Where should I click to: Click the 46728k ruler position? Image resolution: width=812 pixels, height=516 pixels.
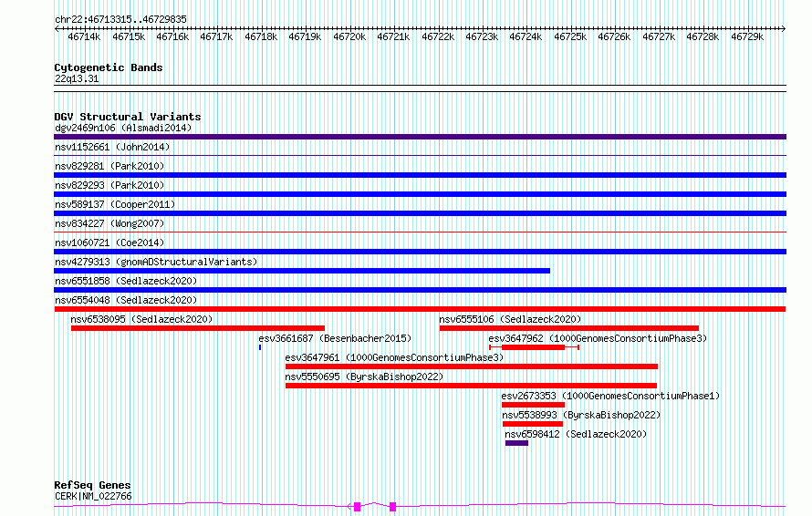point(703,36)
